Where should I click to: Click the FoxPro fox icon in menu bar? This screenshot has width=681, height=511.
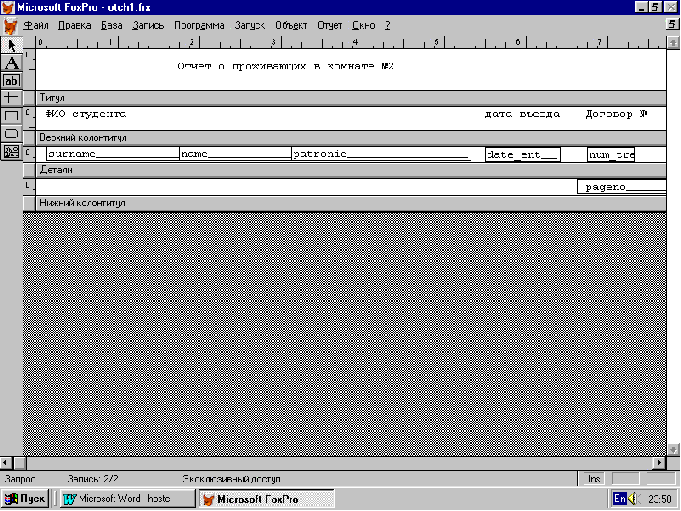(10, 26)
